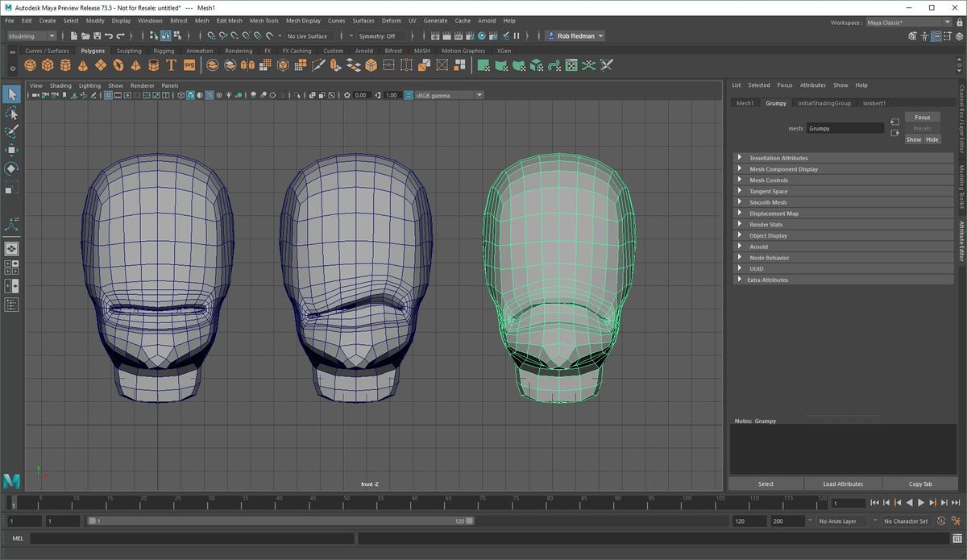967x560 pixels.
Task: Click the polygon Type text tool icon
Action: (171, 65)
